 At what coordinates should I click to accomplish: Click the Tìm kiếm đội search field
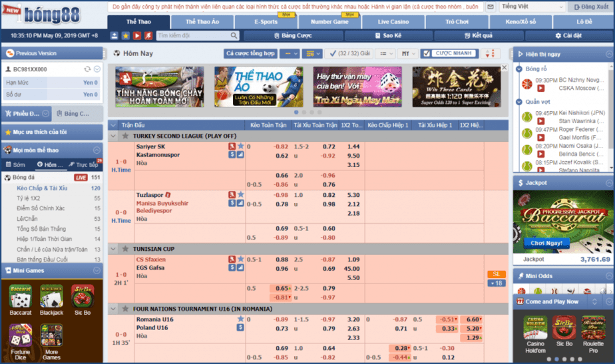point(184,35)
